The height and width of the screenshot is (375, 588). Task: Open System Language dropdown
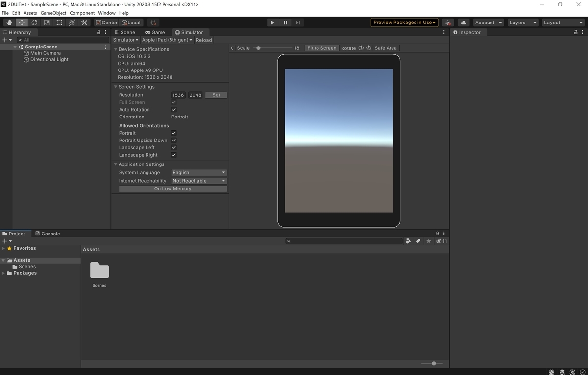pyautogui.click(x=199, y=172)
